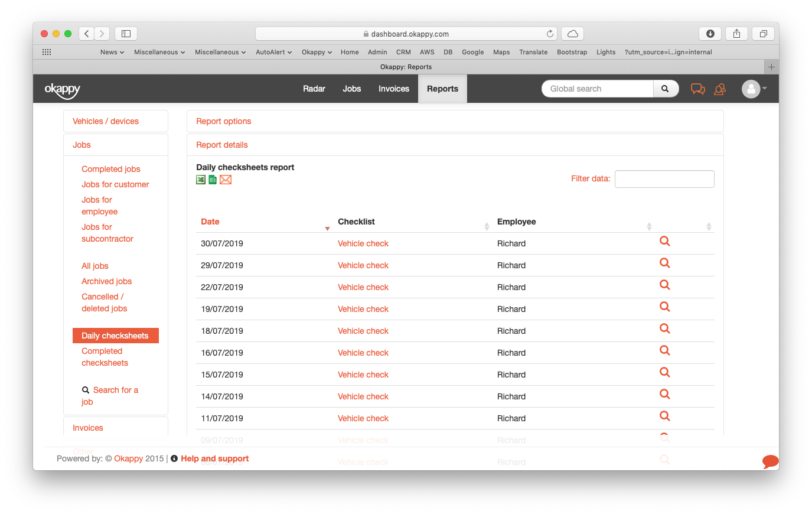Screen dimensions: 812x514
Task: Open notifications via the bell icon
Action: 720,89
